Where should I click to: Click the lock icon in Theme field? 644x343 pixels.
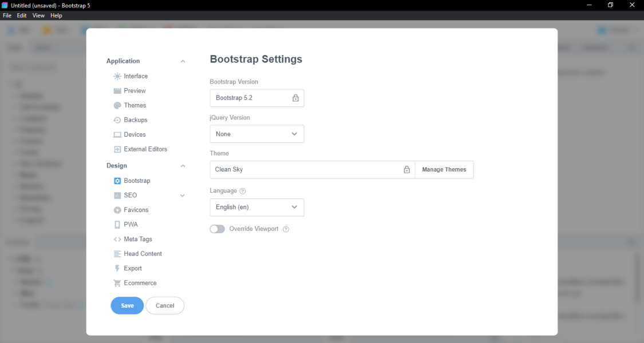(406, 169)
